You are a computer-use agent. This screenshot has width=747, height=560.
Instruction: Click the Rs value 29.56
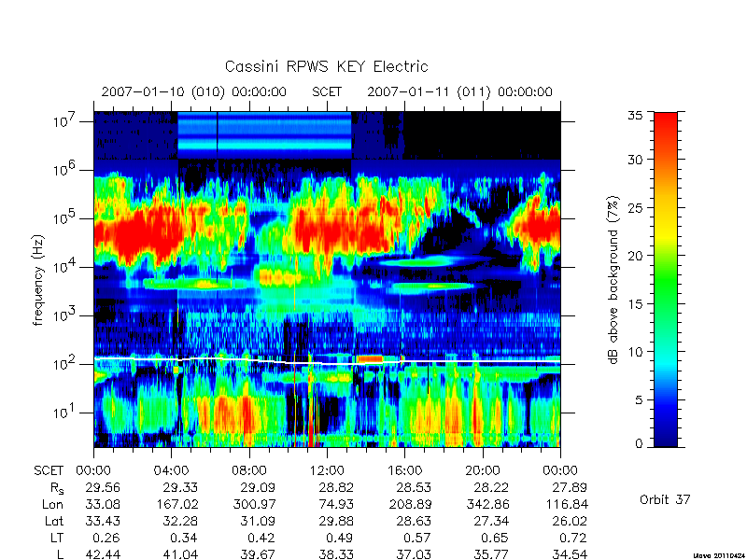point(103,487)
